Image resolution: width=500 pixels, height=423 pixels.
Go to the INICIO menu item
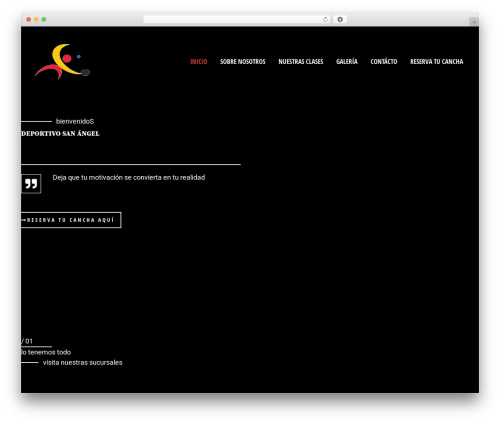[x=199, y=61]
